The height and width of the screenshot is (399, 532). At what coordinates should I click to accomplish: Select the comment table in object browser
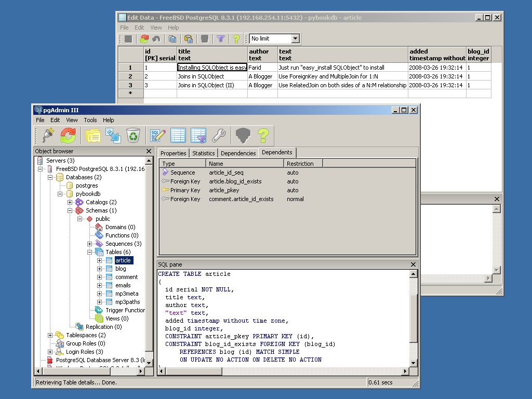[127, 277]
